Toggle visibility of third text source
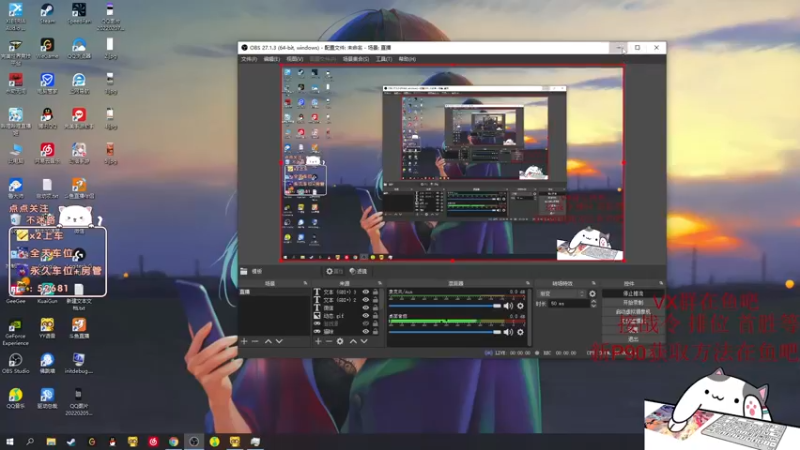 (x=365, y=308)
